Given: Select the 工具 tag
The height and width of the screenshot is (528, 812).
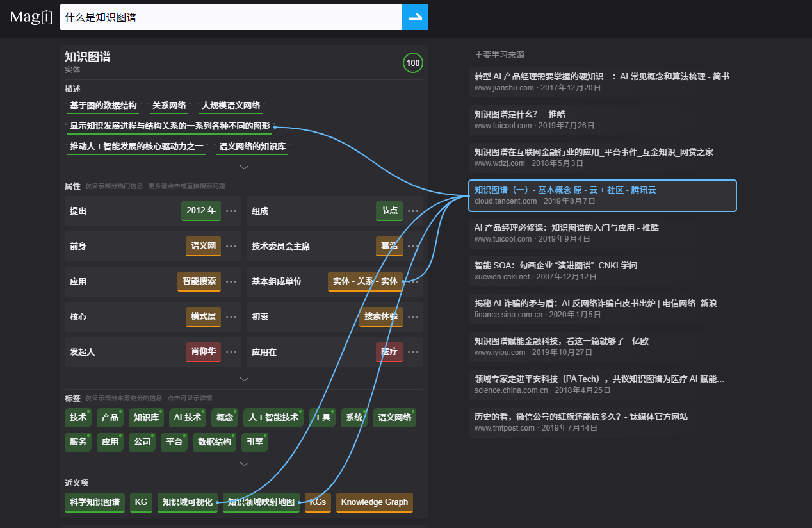Looking at the screenshot, I should [322, 418].
